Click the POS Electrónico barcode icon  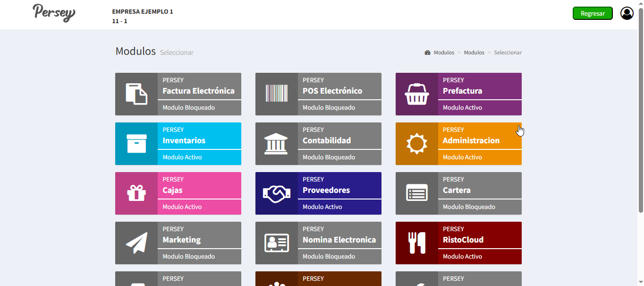(276, 94)
